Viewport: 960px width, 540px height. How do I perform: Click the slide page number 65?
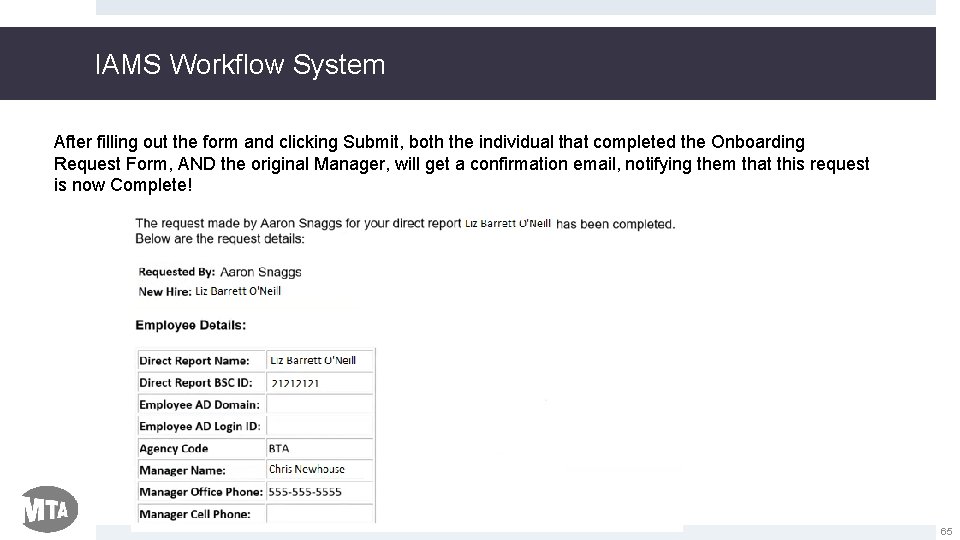(947, 531)
